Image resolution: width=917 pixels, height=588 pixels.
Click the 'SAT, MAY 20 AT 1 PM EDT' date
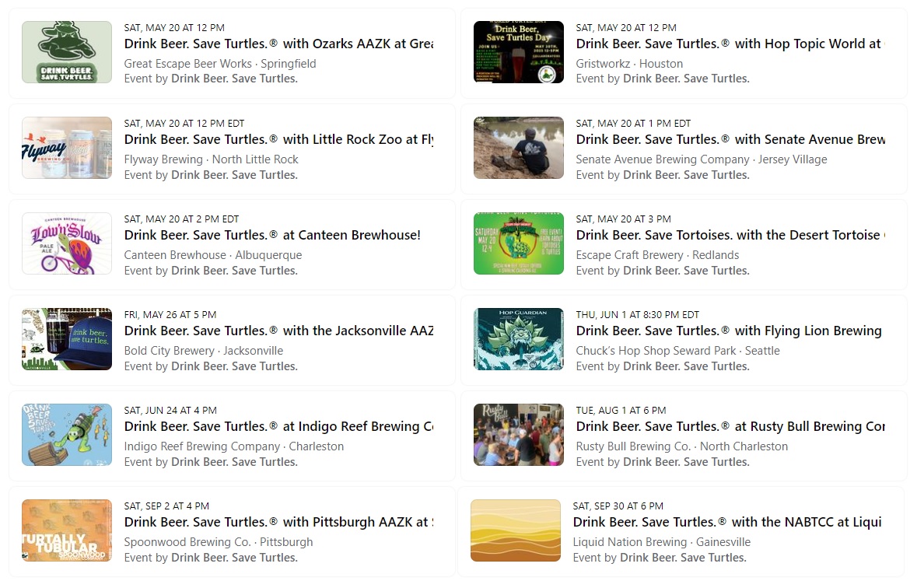click(x=633, y=124)
